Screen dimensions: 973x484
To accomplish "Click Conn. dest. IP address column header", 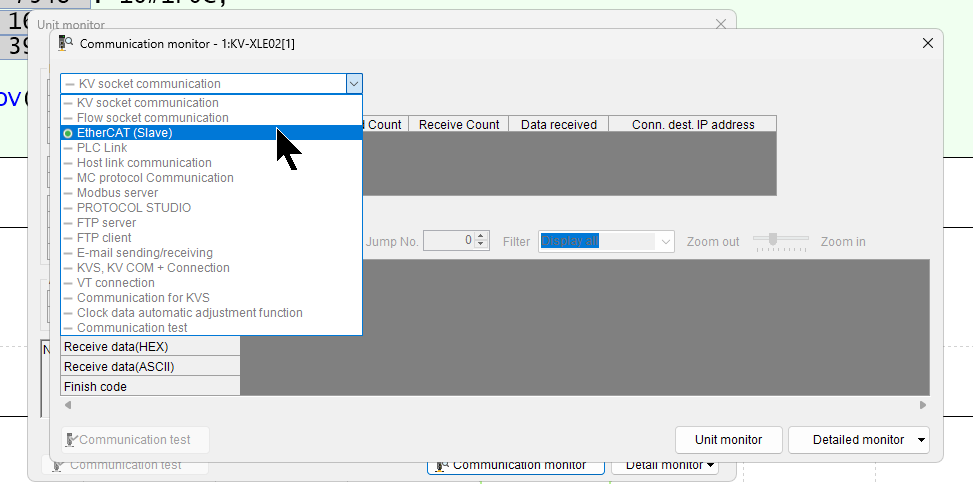I will (x=693, y=124).
